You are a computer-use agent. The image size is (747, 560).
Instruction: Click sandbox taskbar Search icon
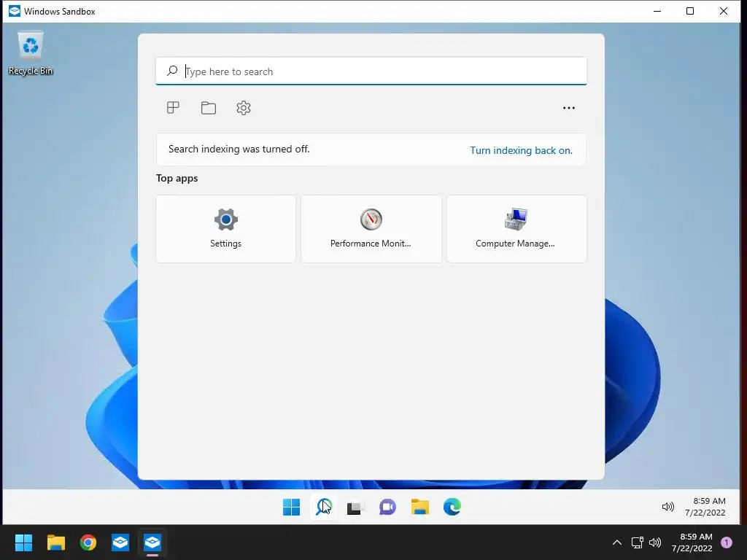(x=324, y=507)
